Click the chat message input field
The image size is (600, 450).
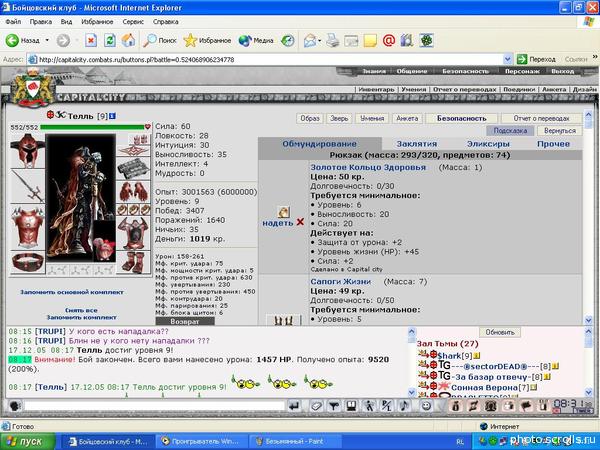(x=154, y=406)
